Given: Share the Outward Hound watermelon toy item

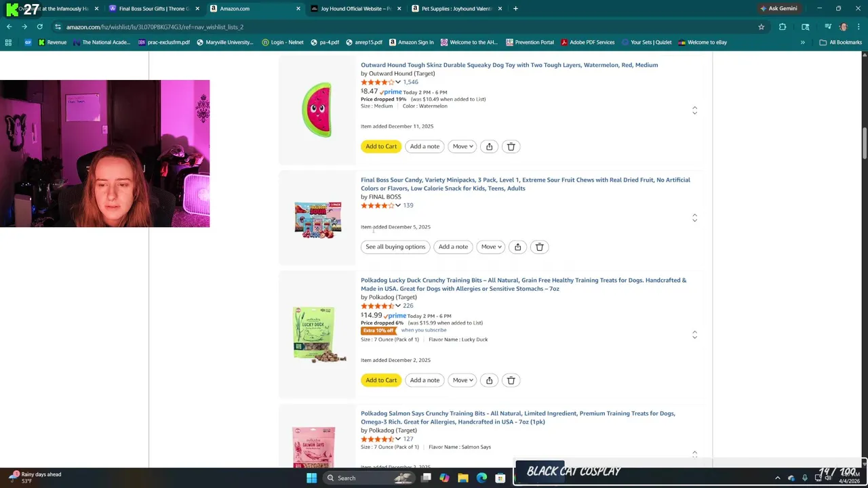Looking at the screenshot, I should coord(489,146).
